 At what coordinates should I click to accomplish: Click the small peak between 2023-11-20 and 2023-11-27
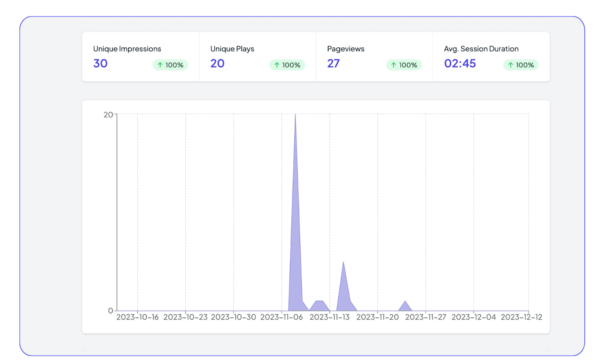coord(405,307)
